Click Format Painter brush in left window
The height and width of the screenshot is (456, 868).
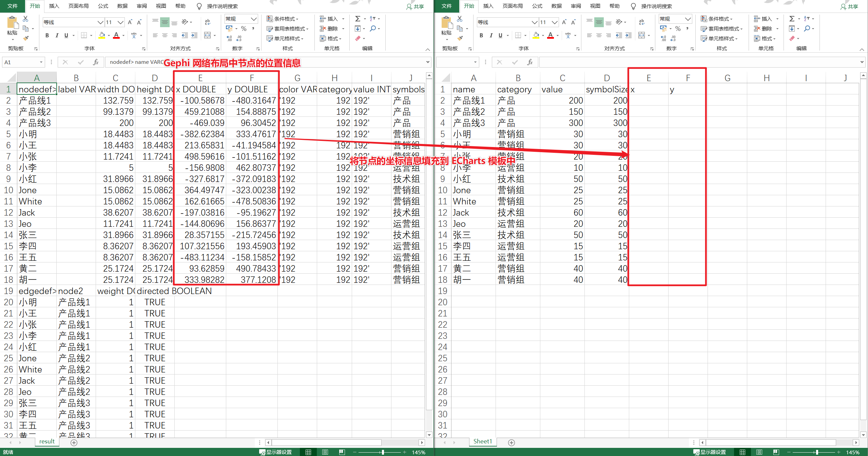point(25,38)
